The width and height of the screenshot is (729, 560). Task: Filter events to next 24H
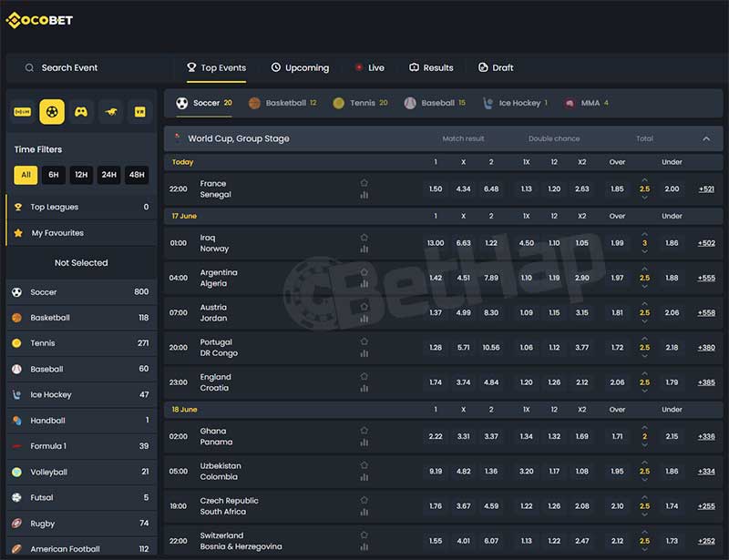tap(108, 175)
